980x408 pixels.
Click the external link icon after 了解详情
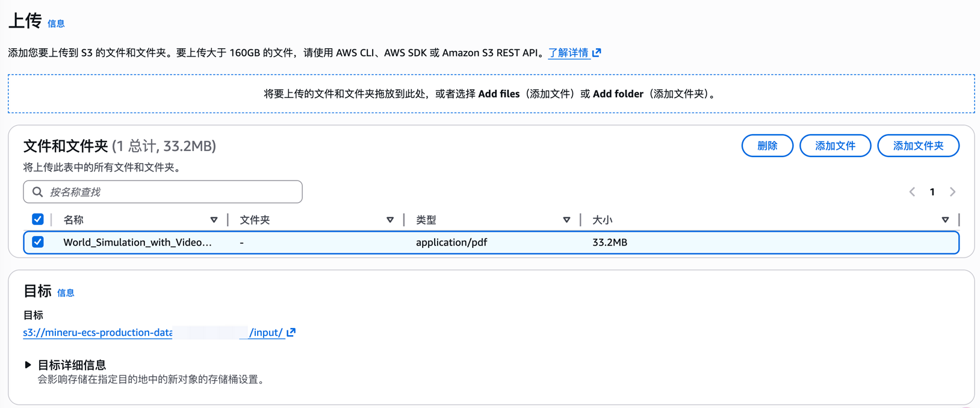click(x=597, y=52)
